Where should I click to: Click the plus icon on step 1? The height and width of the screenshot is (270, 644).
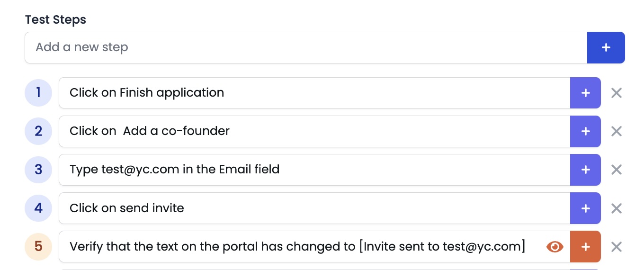(585, 93)
